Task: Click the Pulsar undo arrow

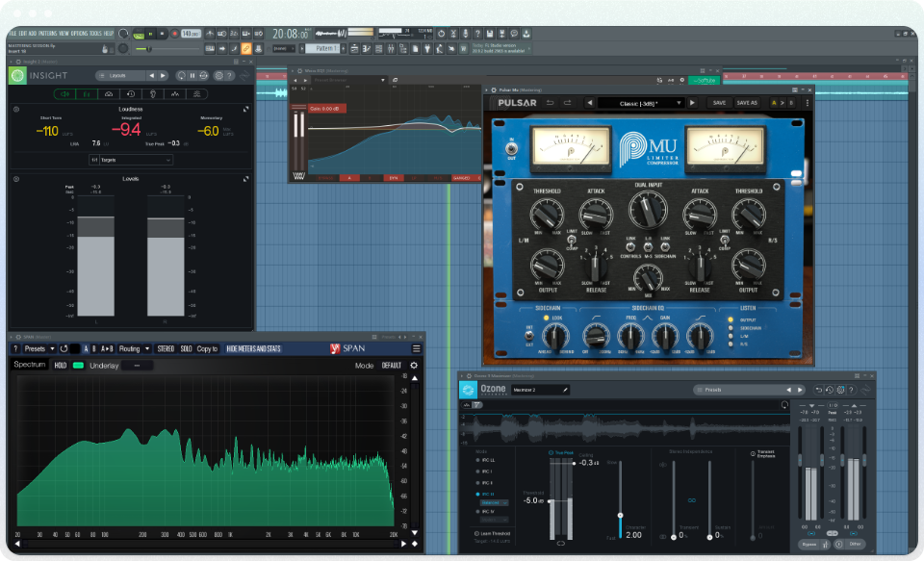Action: click(551, 102)
